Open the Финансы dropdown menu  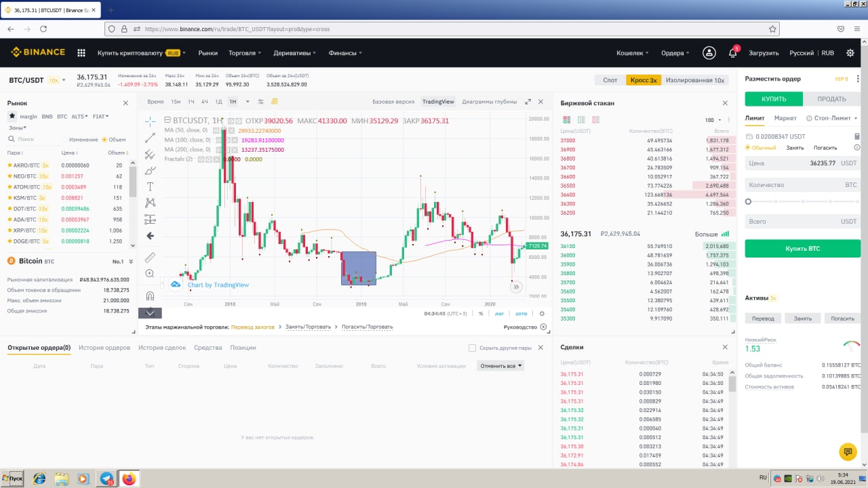(345, 53)
